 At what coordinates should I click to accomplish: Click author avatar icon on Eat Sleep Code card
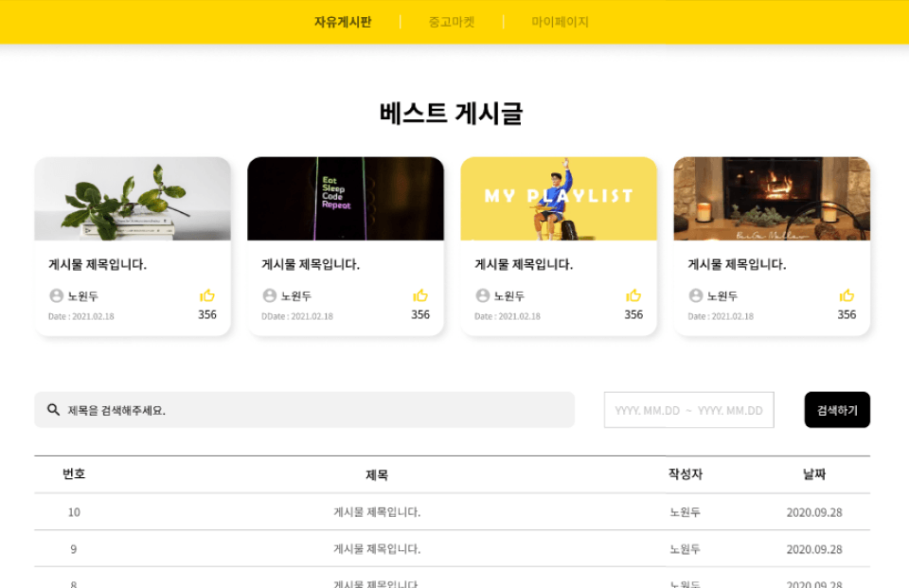point(270,295)
